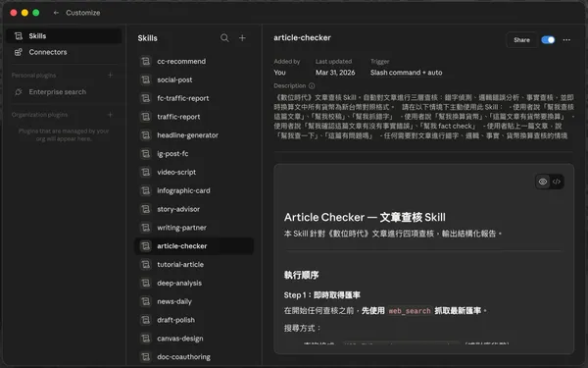The width and height of the screenshot is (588, 368).
Task: Click the icon beside social-post
Action: (145, 79)
